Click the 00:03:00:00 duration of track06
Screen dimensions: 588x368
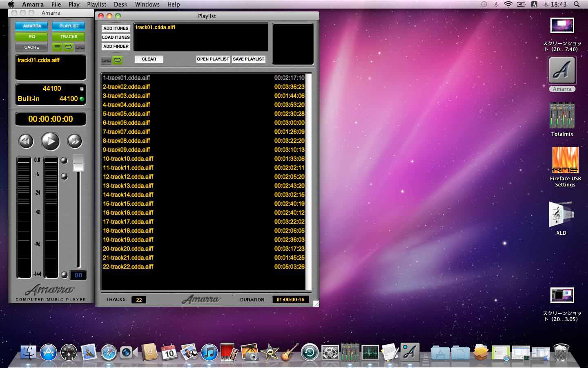(289, 123)
